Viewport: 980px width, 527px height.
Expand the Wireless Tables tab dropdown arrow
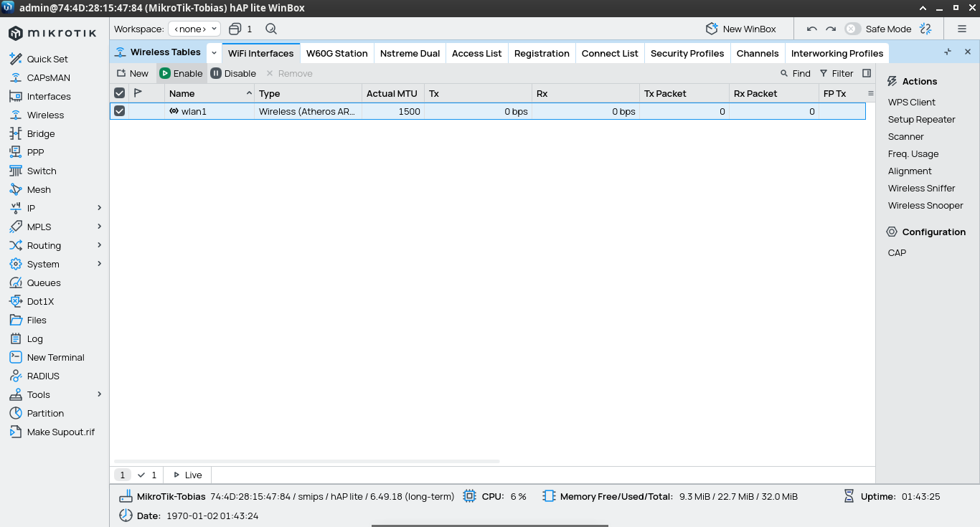[214, 53]
